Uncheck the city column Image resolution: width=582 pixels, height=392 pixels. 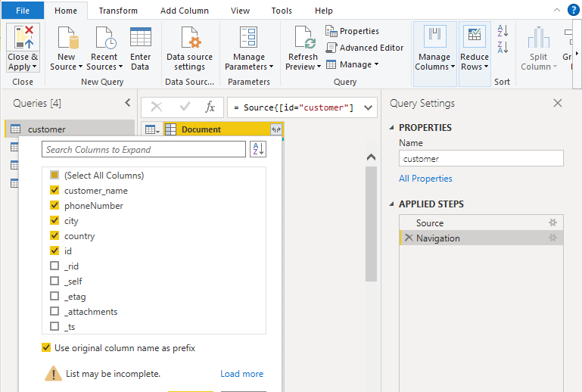click(54, 220)
